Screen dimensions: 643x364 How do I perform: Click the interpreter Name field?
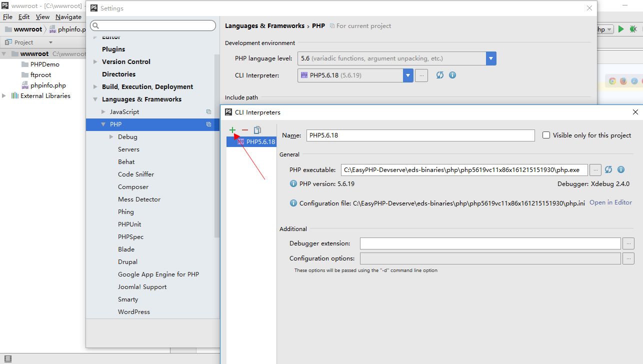coord(420,135)
